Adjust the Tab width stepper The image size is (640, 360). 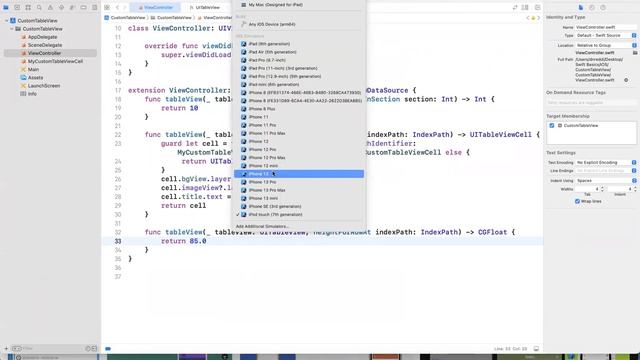tap(602, 189)
